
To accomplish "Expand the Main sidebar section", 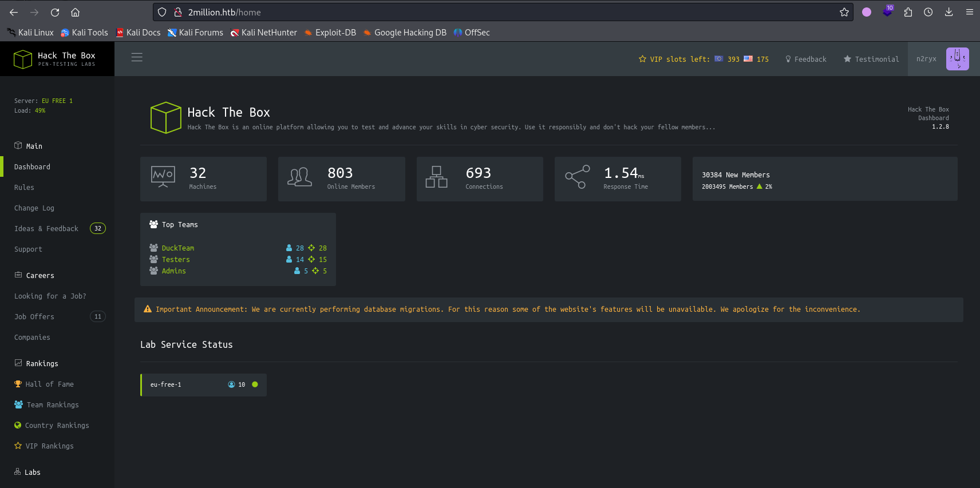I will (28, 146).
